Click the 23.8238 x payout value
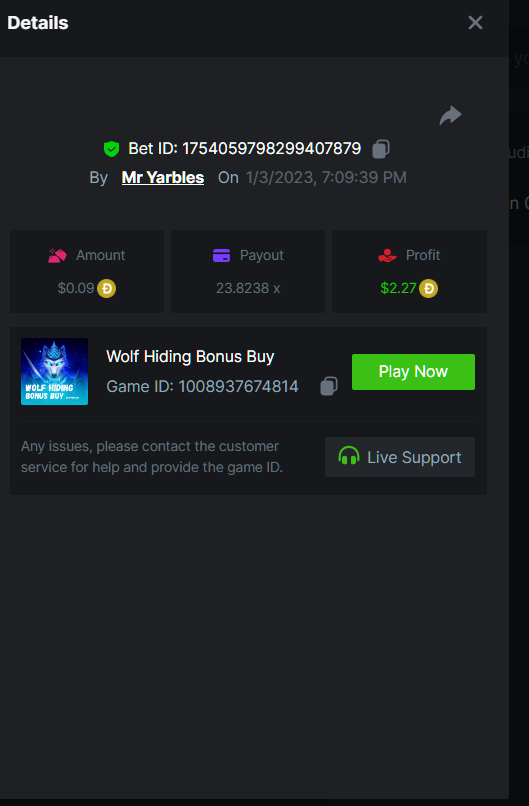Screen dimensions: 529x806 click(248, 288)
